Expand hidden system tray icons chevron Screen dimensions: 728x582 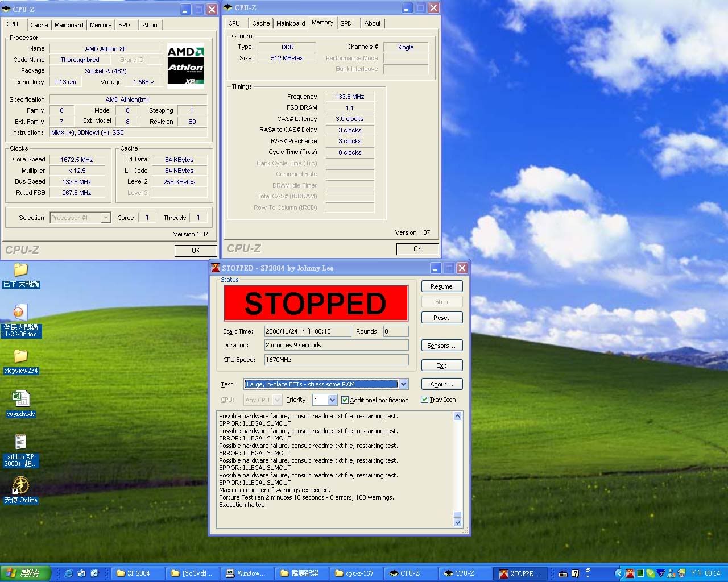point(619,573)
